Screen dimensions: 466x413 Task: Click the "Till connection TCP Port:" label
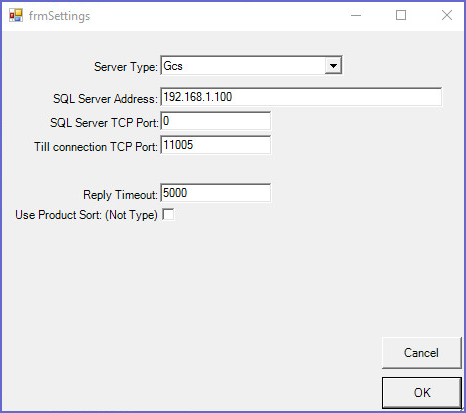pyautogui.click(x=96, y=147)
